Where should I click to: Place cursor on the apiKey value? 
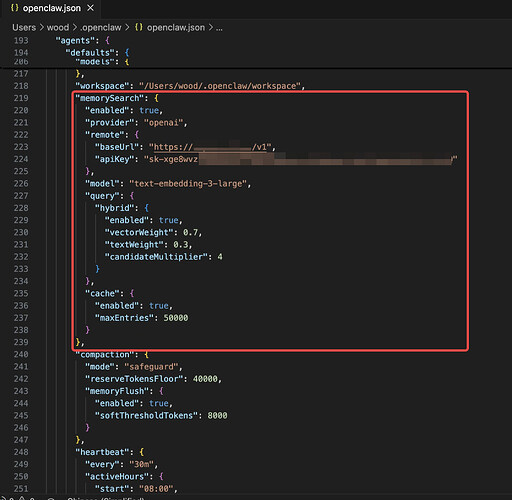pos(301,159)
